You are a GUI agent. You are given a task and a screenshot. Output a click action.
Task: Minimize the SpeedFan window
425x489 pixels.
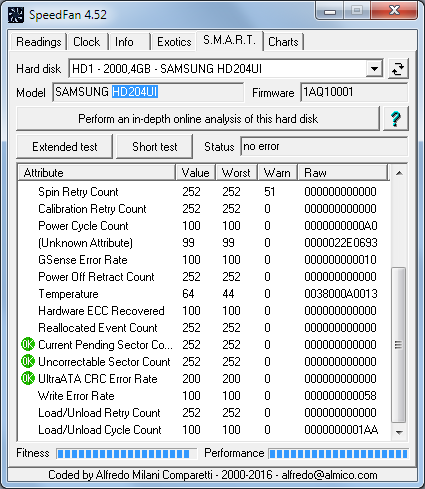[330, 11]
